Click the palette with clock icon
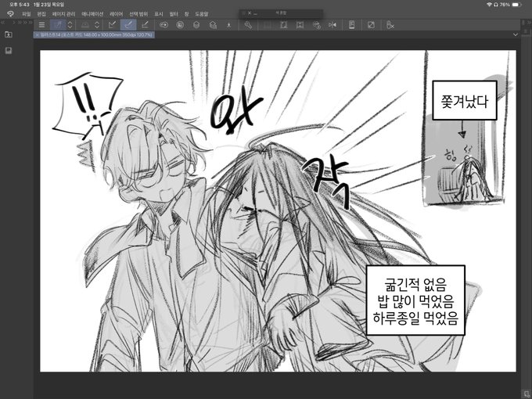The width and height of the screenshot is (532, 399). click(316, 25)
